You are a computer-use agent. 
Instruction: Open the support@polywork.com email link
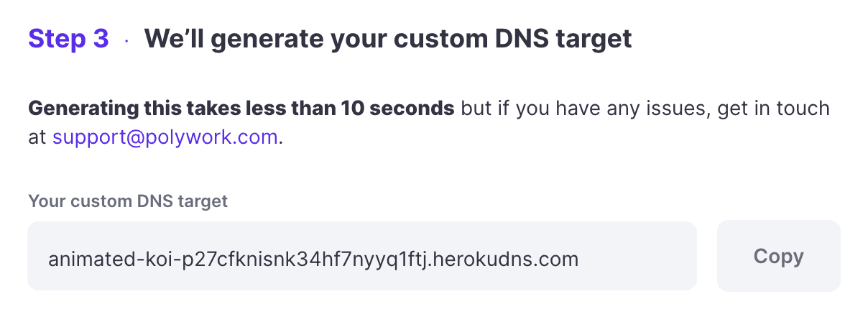(165, 137)
